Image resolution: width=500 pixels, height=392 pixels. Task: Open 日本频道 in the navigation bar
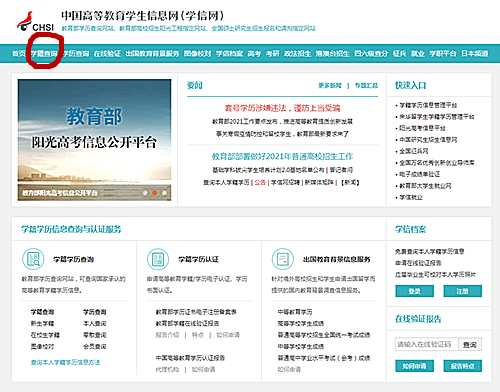pyautogui.click(x=475, y=53)
